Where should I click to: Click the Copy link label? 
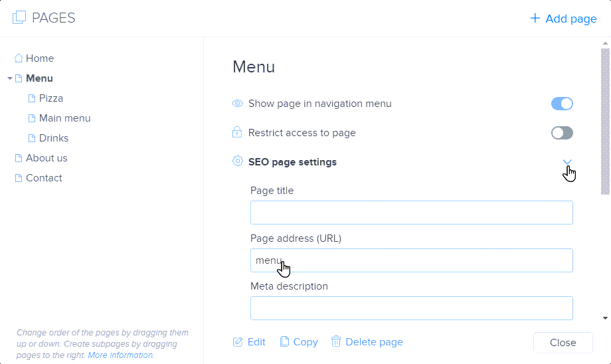305,342
